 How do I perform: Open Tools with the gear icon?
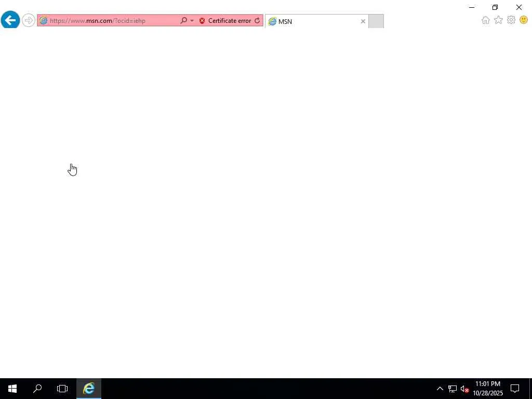coord(511,20)
